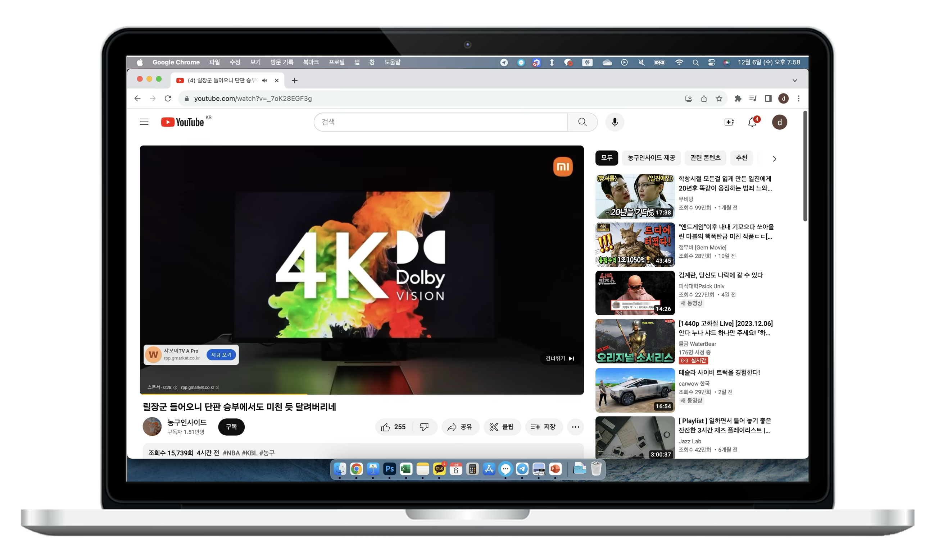Open the 북마크 menu in menu bar
934x560 pixels.
pyautogui.click(x=311, y=62)
